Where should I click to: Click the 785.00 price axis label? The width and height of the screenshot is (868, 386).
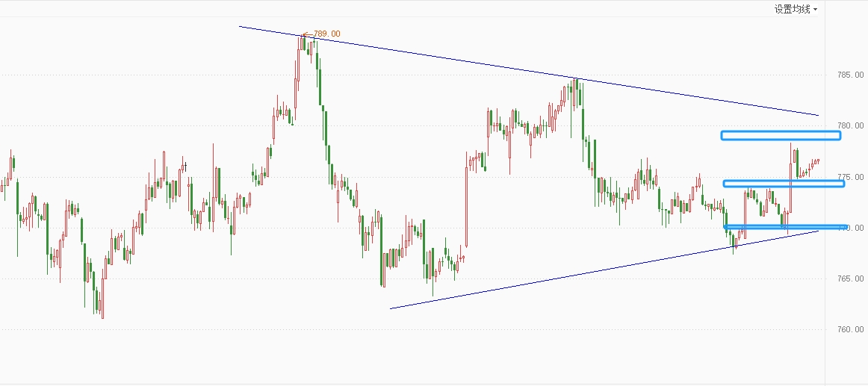coord(851,75)
